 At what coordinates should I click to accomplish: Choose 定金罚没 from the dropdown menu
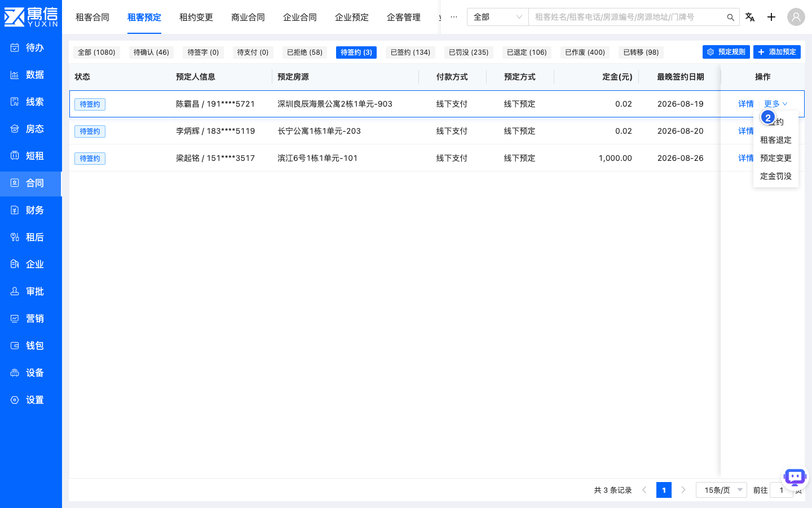click(776, 176)
